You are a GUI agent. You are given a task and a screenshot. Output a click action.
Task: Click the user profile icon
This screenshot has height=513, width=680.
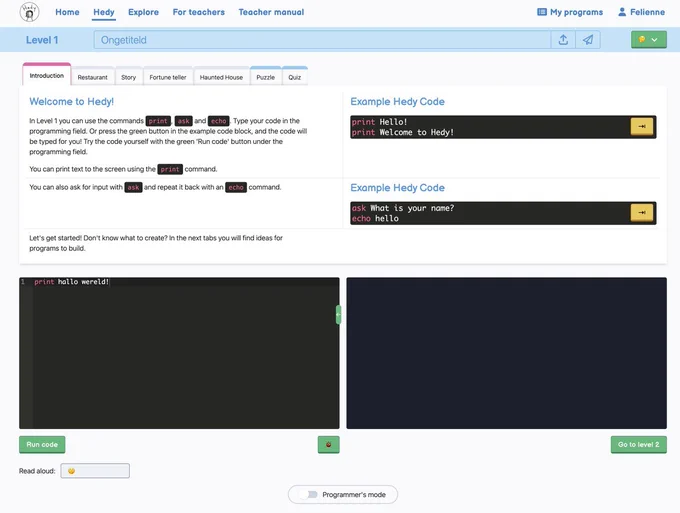coord(622,12)
